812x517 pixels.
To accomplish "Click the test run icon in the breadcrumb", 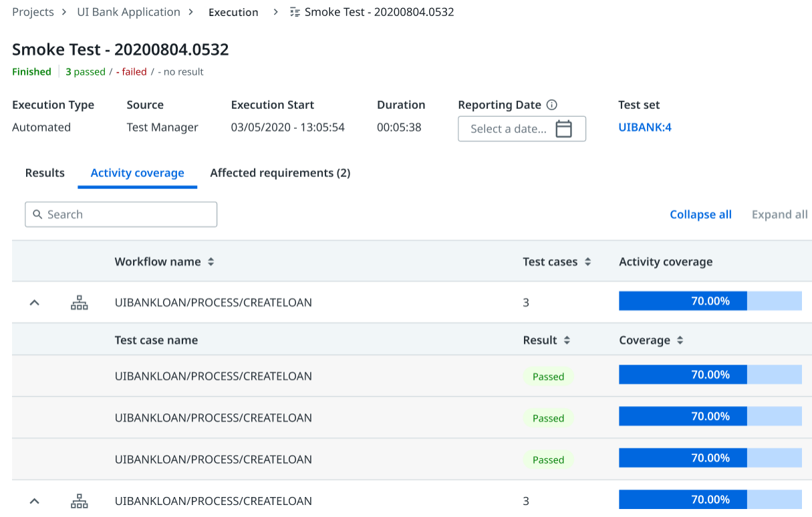I will (x=294, y=11).
